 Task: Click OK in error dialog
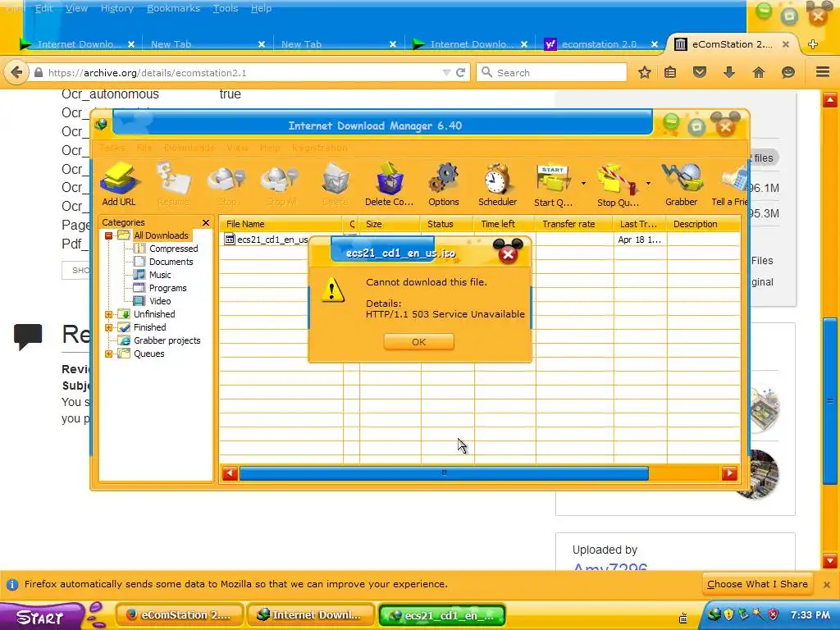pos(419,342)
